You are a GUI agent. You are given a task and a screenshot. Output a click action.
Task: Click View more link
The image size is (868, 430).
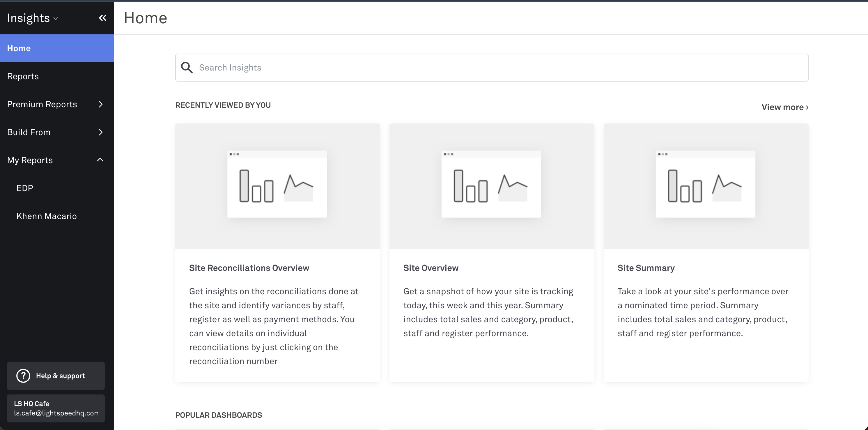pos(785,107)
